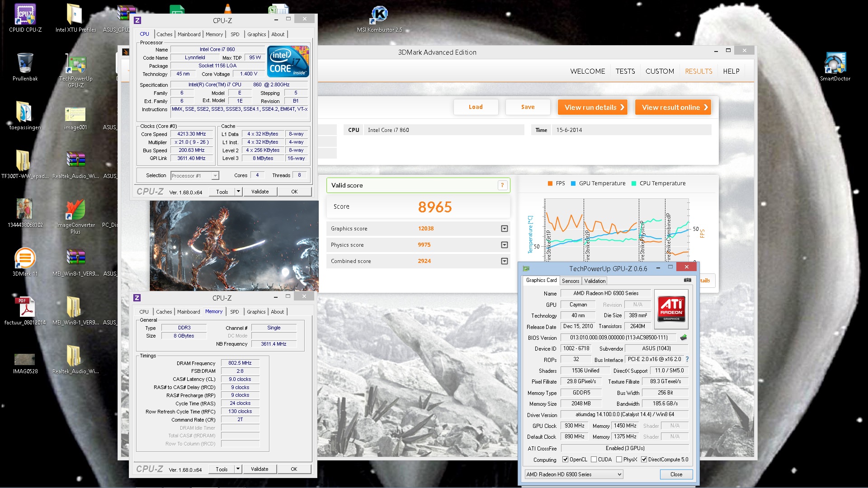This screenshot has width=868, height=488.
Task: Launch the MSI Kombustor 2.5 shortcut
Action: click(x=380, y=18)
